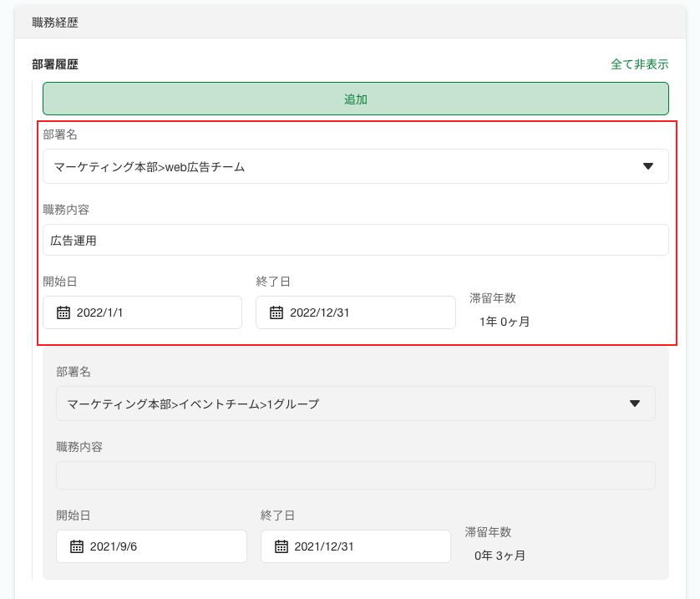Image resolution: width=700 pixels, height=599 pixels.
Task: Click the 職務内容 field containing 広告運用
Action: pyautogui.click(x=355, y=240)
